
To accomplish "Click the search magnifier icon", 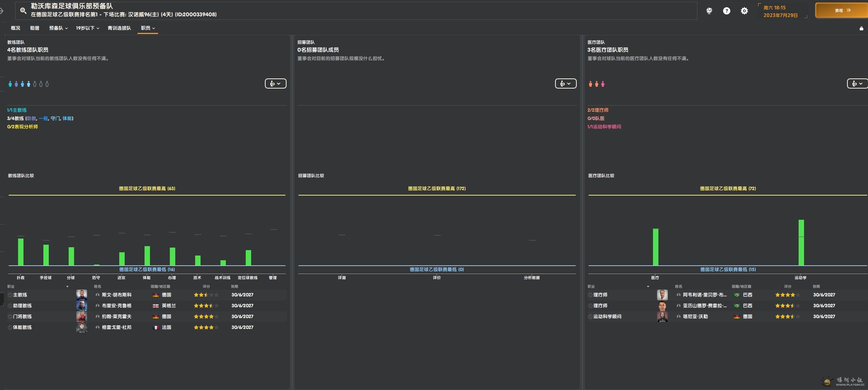I will tap(23, 10).
